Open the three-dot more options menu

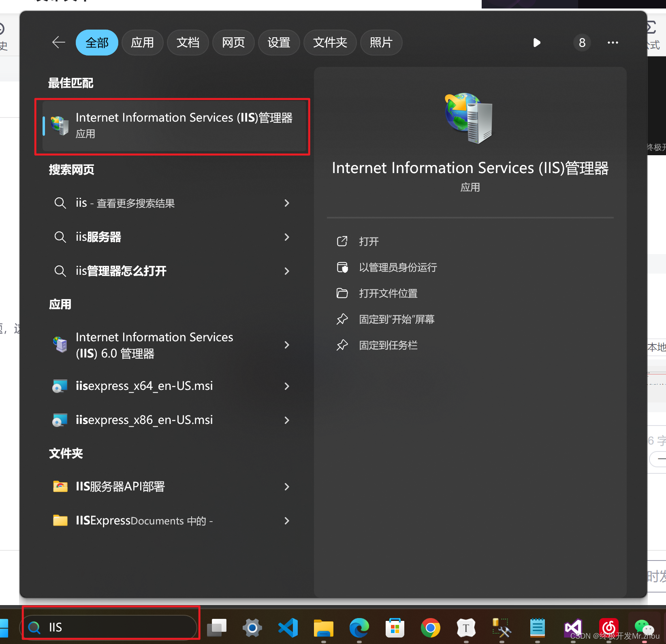[x=613, y=43]
